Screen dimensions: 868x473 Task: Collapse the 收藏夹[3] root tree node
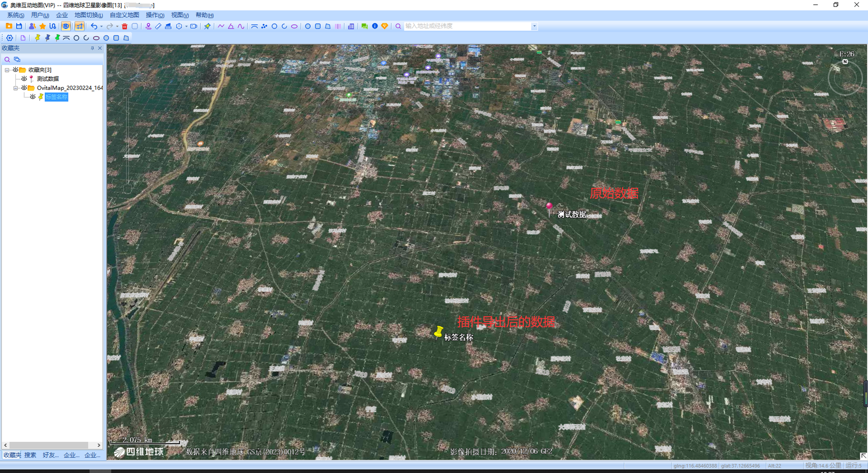(x=7, y=70)
